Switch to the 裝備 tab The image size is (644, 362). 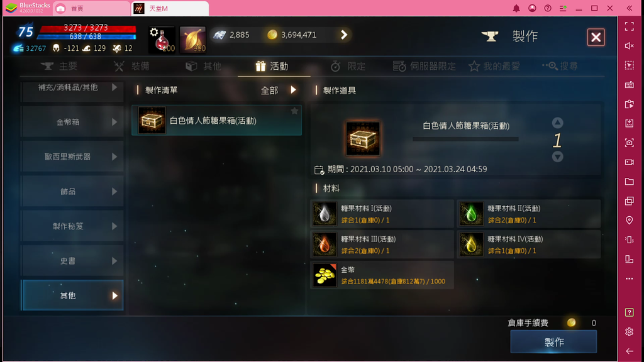[132, 66]
